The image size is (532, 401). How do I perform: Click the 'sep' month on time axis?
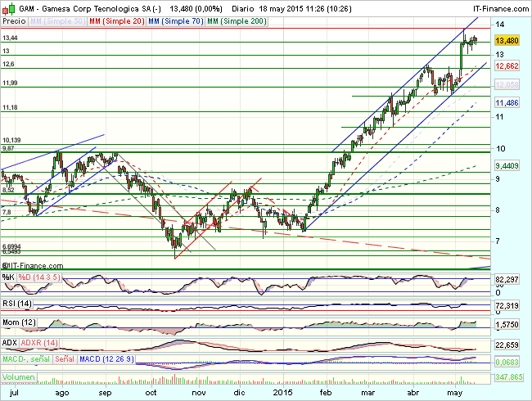pos(105,393)
